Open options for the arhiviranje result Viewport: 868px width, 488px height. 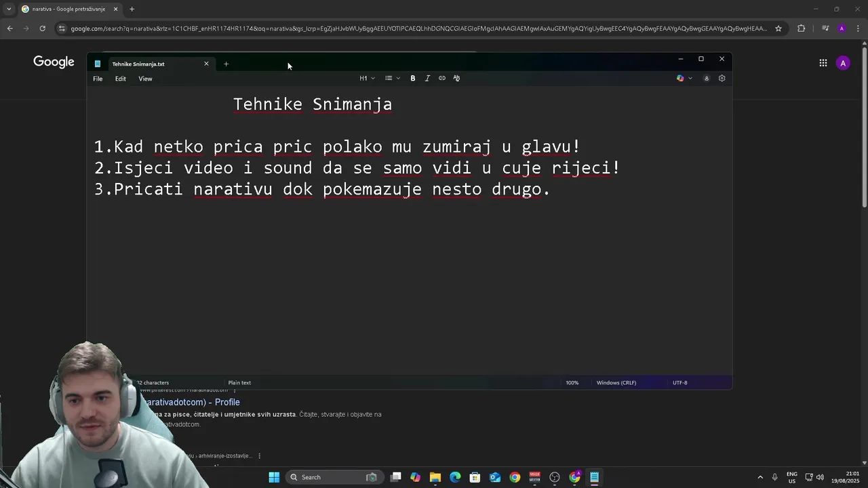tap(259, 456)
